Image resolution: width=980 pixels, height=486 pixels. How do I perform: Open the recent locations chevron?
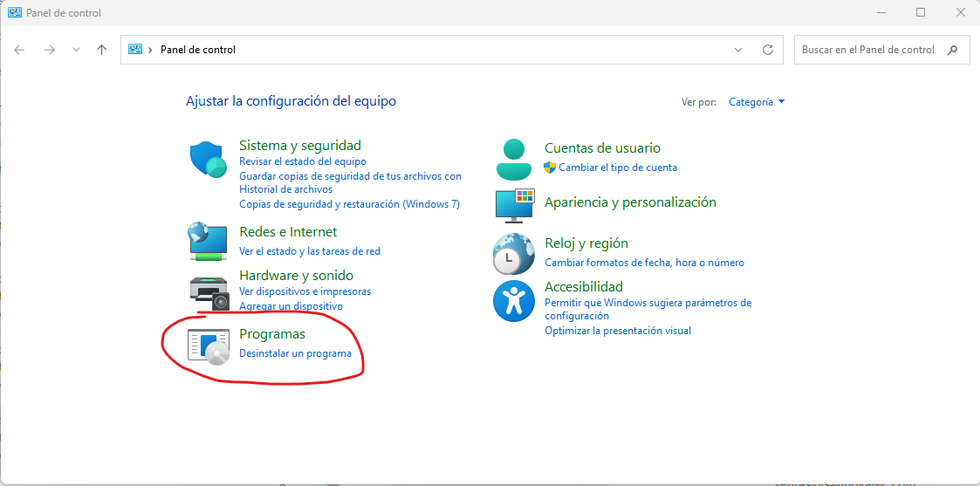tap(76, 50)
